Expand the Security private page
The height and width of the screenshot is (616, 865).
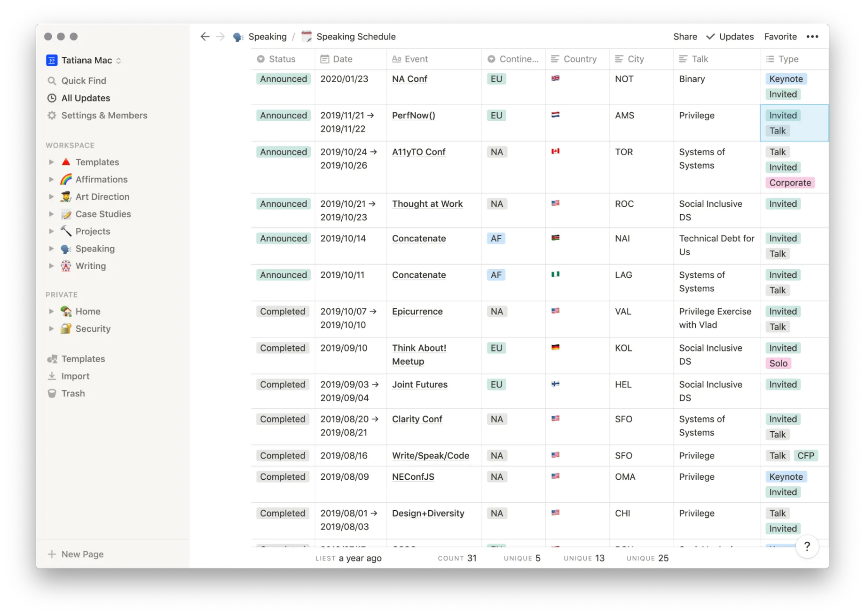(51, 329)
